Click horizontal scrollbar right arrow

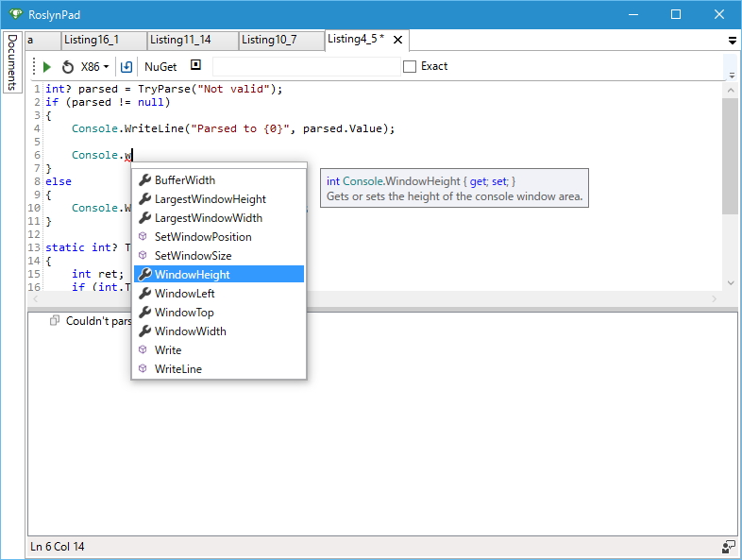tap(714, 298)
